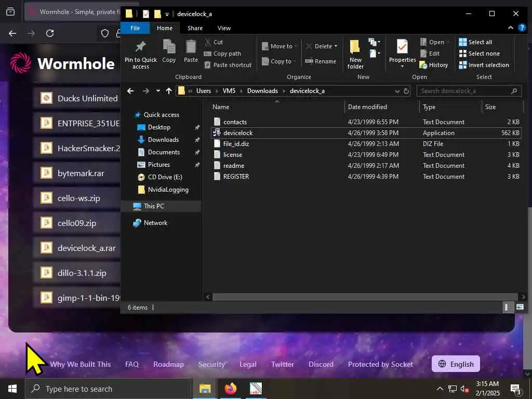
Task: Open the Move to dropdown
Action: (x=280, y=46)
